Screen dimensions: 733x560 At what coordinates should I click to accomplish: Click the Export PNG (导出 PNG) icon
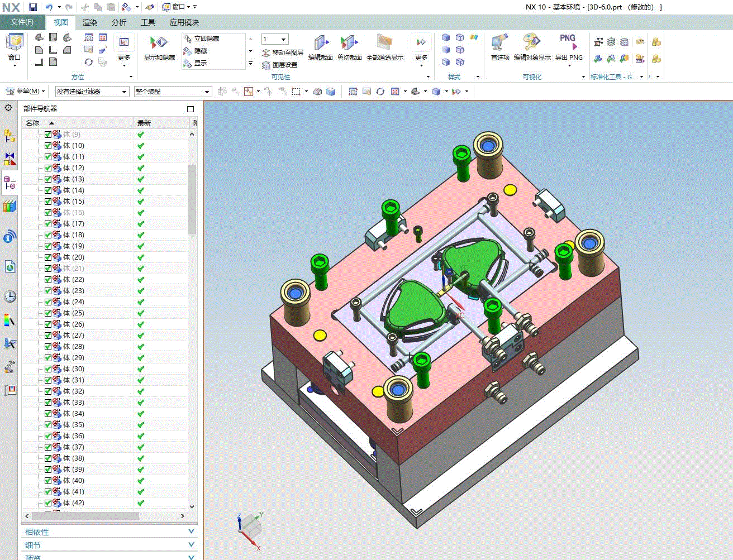[568, 44]
